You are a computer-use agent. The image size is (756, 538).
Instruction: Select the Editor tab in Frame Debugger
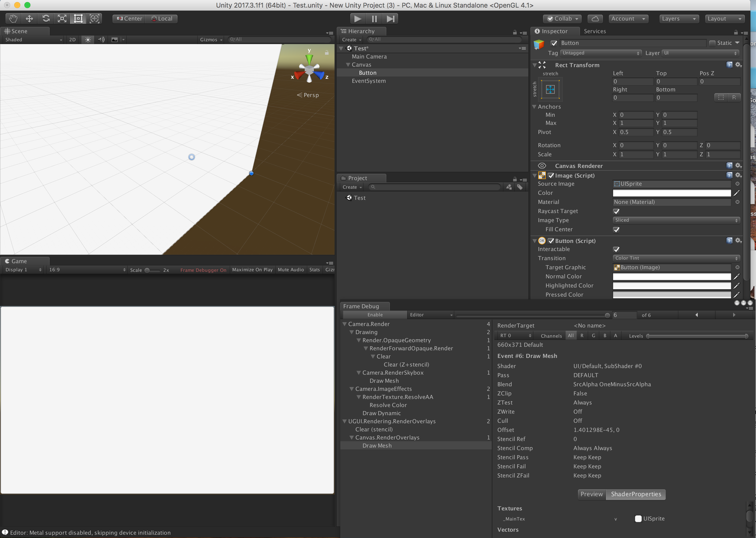pos(417,314)
